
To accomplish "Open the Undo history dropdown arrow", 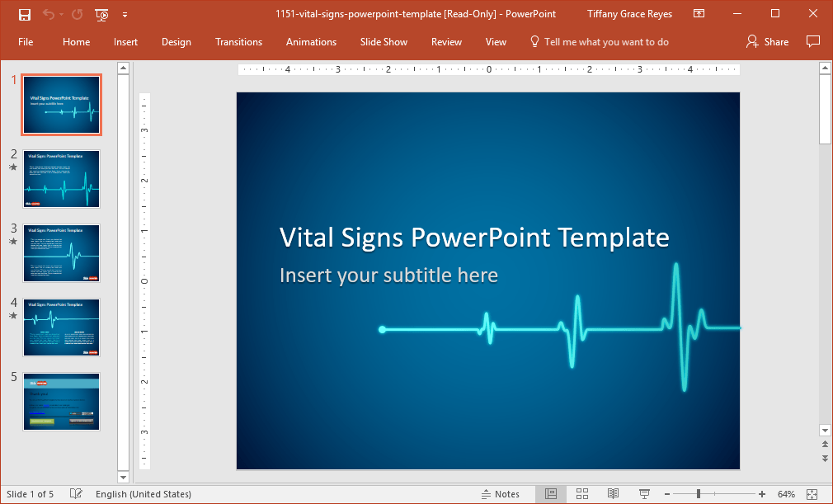I will click(x=61, y=14).
